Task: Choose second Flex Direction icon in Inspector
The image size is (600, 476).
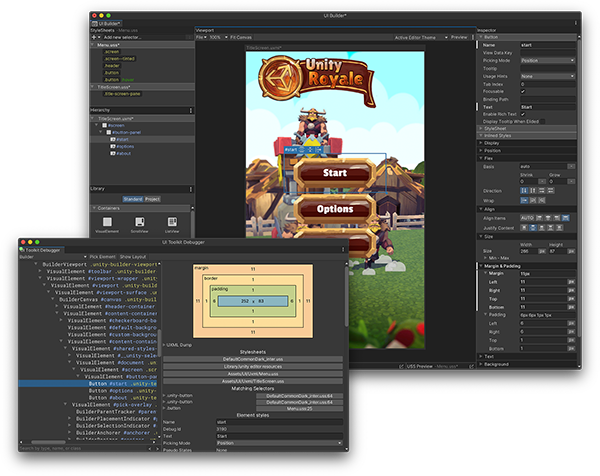Action: [533, 191]
